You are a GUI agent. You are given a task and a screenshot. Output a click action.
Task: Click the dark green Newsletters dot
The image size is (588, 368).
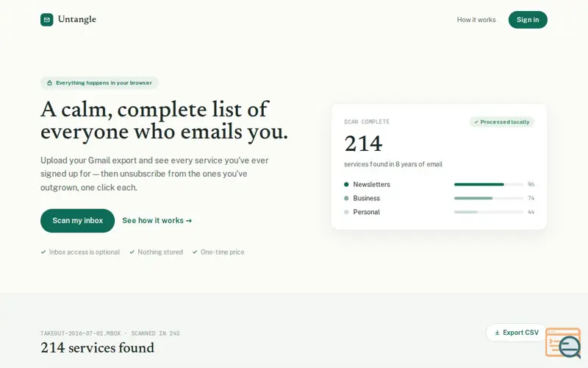[346, 185]
